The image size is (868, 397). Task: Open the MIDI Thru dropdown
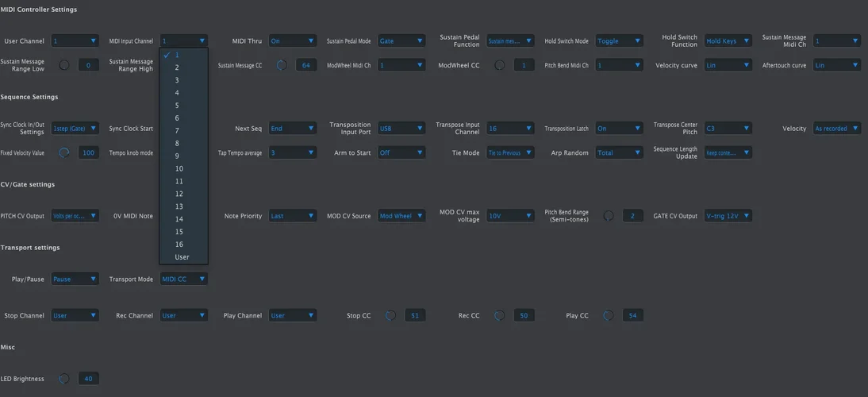point(293,41)
